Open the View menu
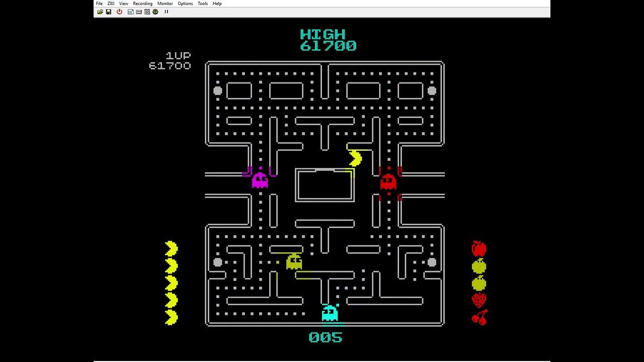The image size is (644, 362). click(x=123, y=4)
